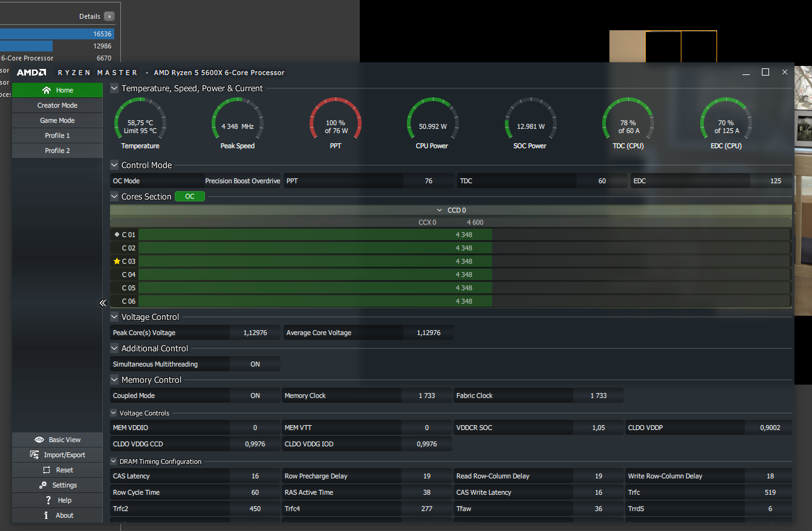Click the Average Core Voltage value
Viewport: 812px width, 531px height.
pyautogui.click(x=429, y=333)
